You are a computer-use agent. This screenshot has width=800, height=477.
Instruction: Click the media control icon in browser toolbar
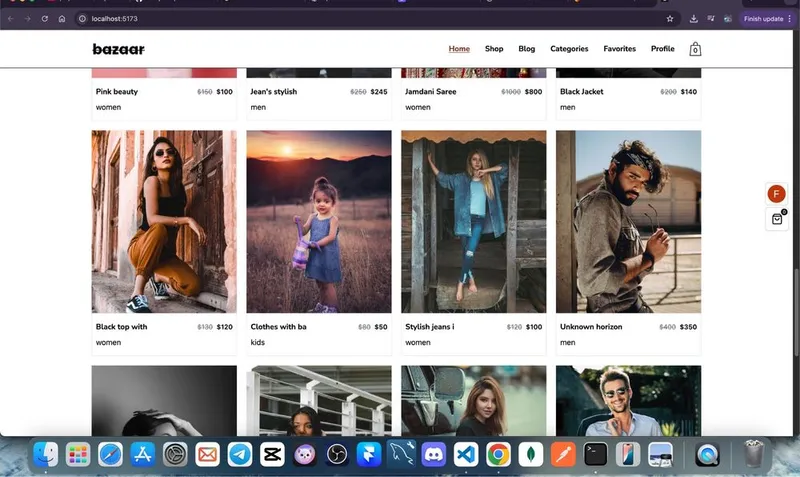711,19
